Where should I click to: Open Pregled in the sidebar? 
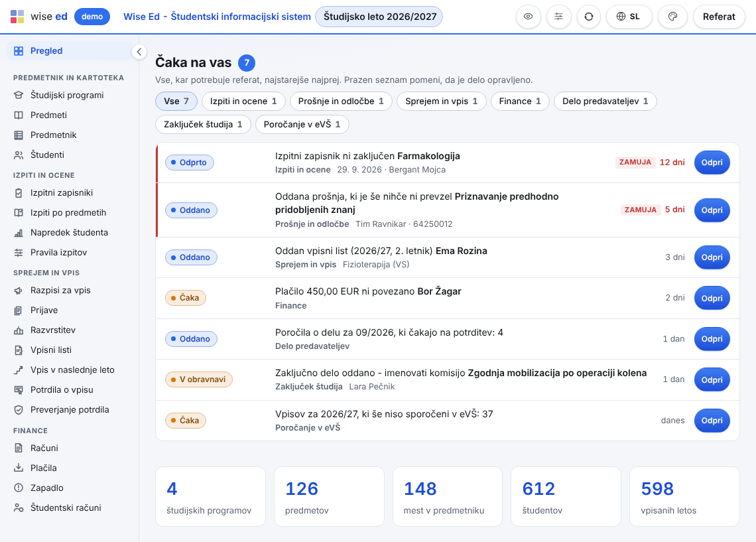tap(69, 50)
